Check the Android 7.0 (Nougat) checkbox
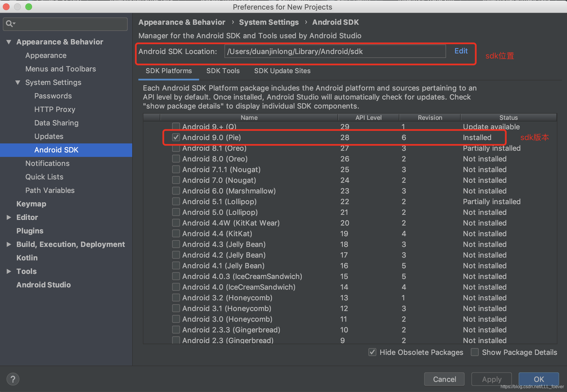 (176, 180)
